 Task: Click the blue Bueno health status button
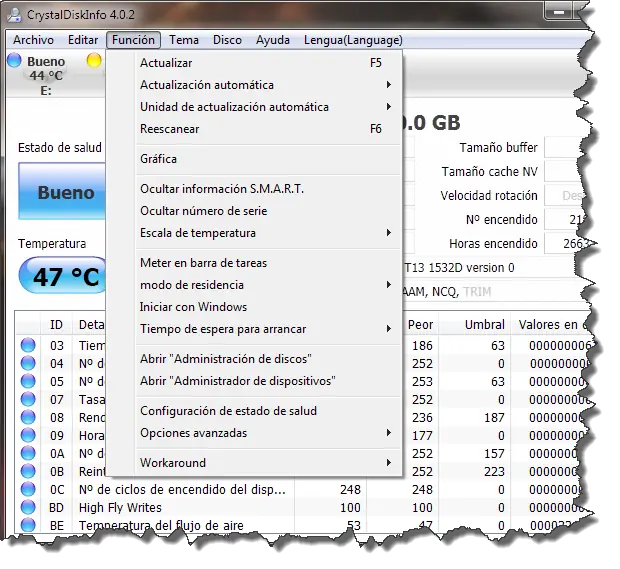pyautogui.click(x=62, y=191)
